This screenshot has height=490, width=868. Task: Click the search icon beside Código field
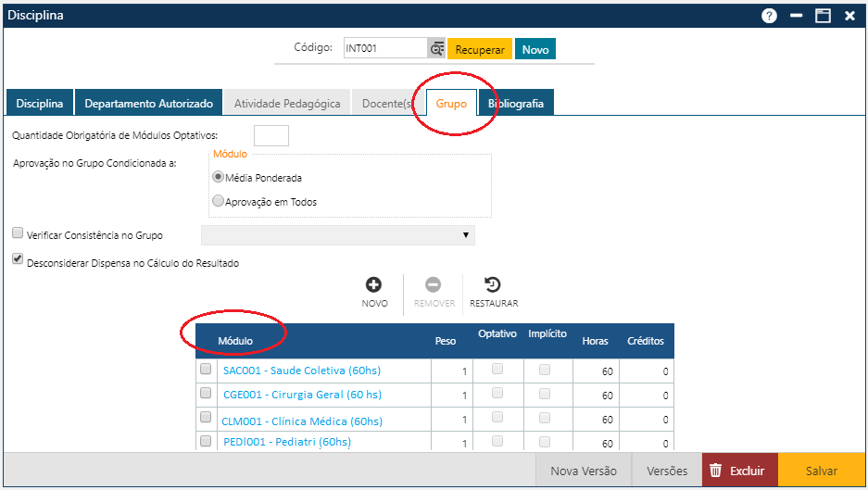(x=436, y=49)
